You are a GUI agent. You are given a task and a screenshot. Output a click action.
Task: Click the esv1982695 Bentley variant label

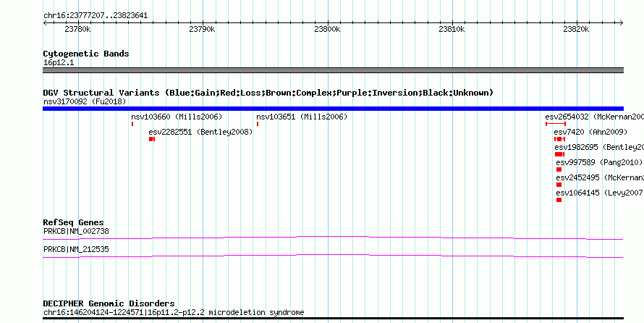coord(599,148)
